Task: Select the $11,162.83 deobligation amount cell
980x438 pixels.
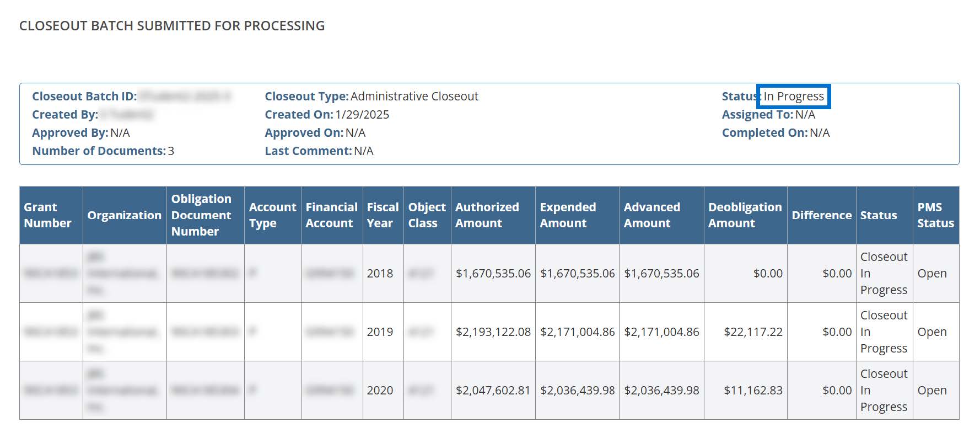Action: (753, 391)
